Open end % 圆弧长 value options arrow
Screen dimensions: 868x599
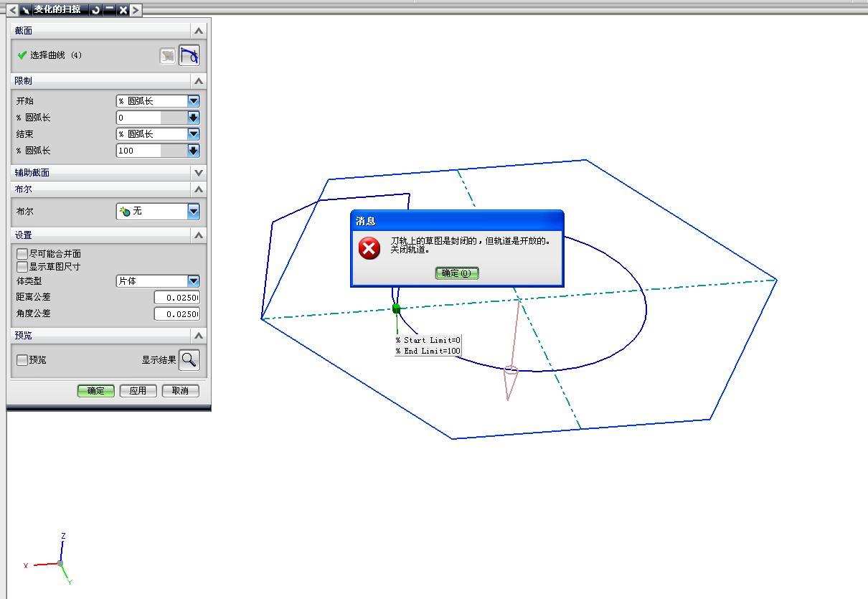[x=193, y=151]
